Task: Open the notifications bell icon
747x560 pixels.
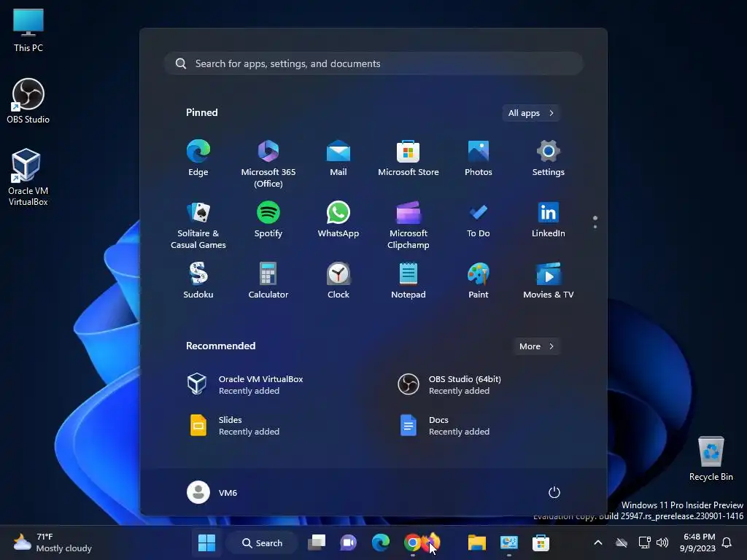Action: click(x=727, y=542)
